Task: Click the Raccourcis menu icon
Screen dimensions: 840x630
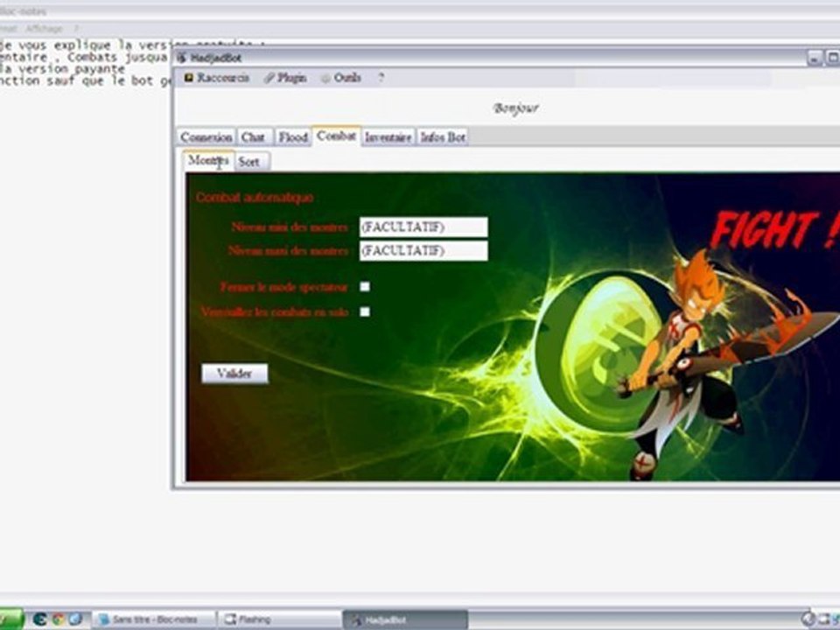Action: (189, 78)
